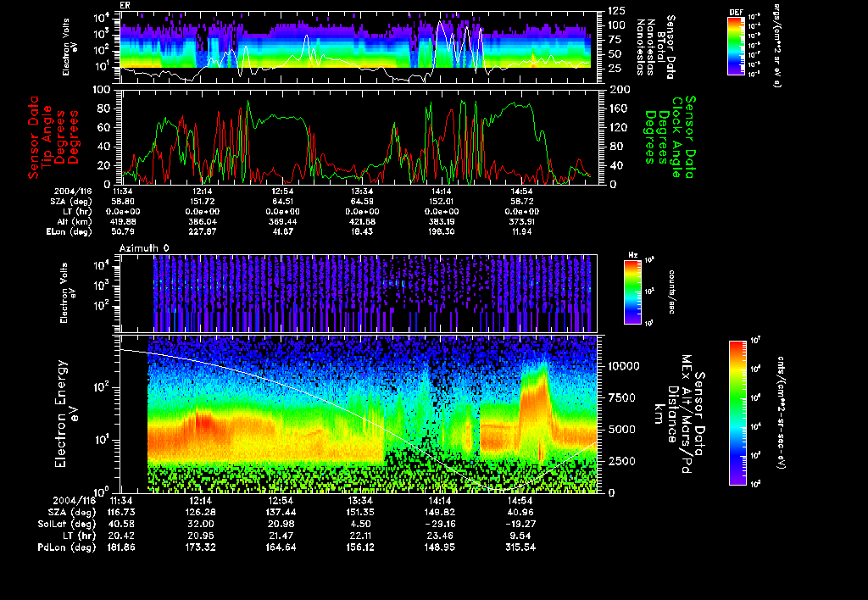Viewport: 868px width, 600px height.
Task: Click the SolLat value 40.58
Action: coord(121,524)
